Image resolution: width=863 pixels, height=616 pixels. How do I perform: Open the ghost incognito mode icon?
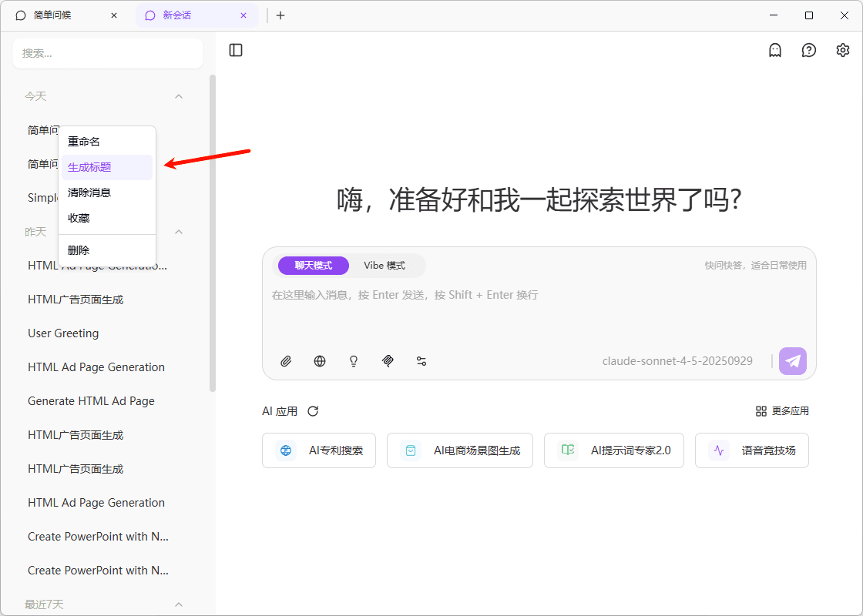[775, 50]
